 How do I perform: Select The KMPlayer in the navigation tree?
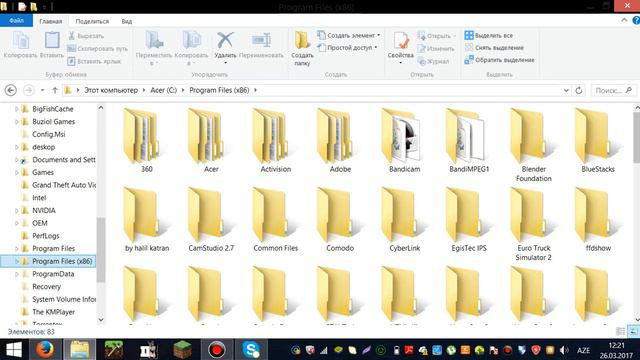53,312
